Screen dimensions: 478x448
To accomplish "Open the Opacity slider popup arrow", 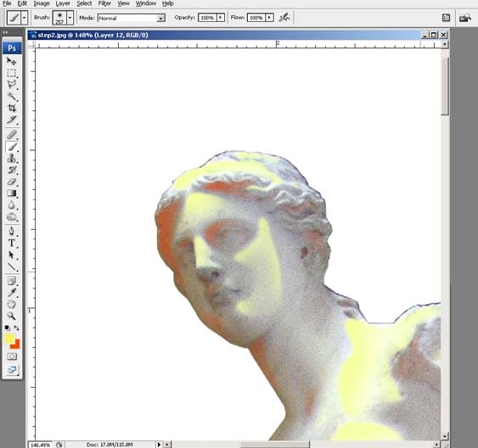I will (221, 18).
